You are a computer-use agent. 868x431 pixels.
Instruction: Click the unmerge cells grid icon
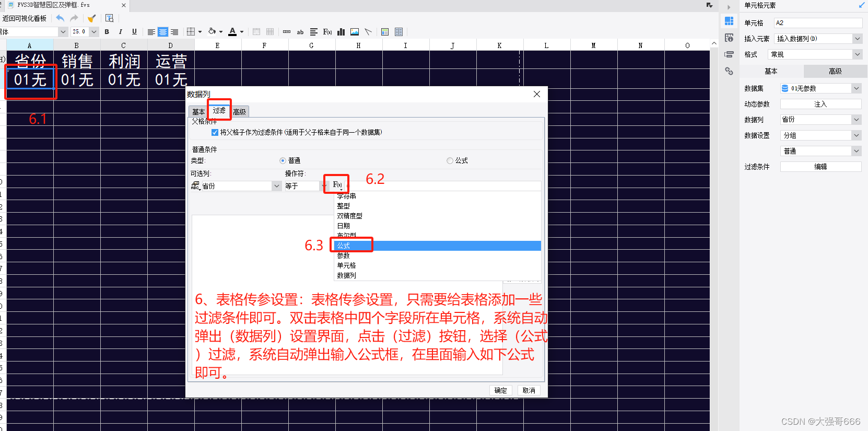point(270,32)
